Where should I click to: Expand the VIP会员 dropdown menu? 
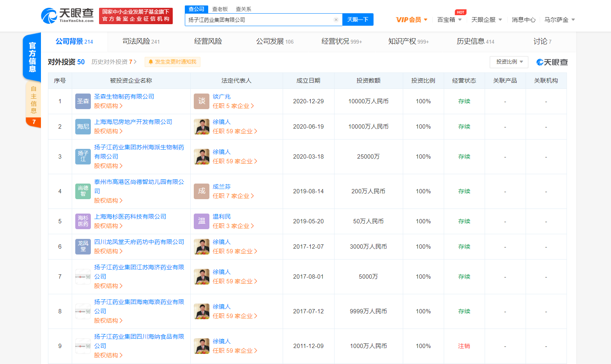pos(412,19)
